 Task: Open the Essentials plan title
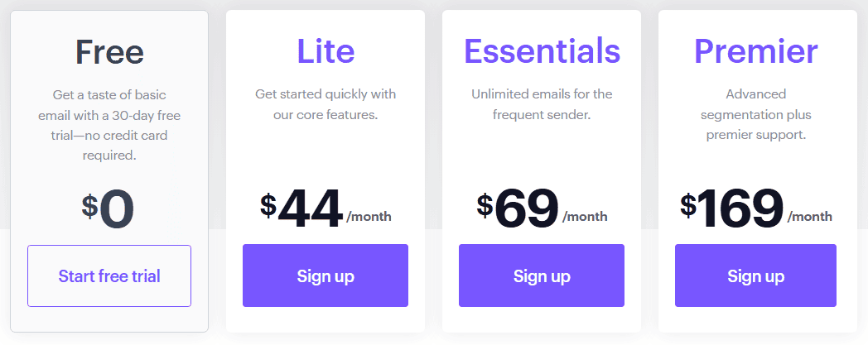(542, 50)
